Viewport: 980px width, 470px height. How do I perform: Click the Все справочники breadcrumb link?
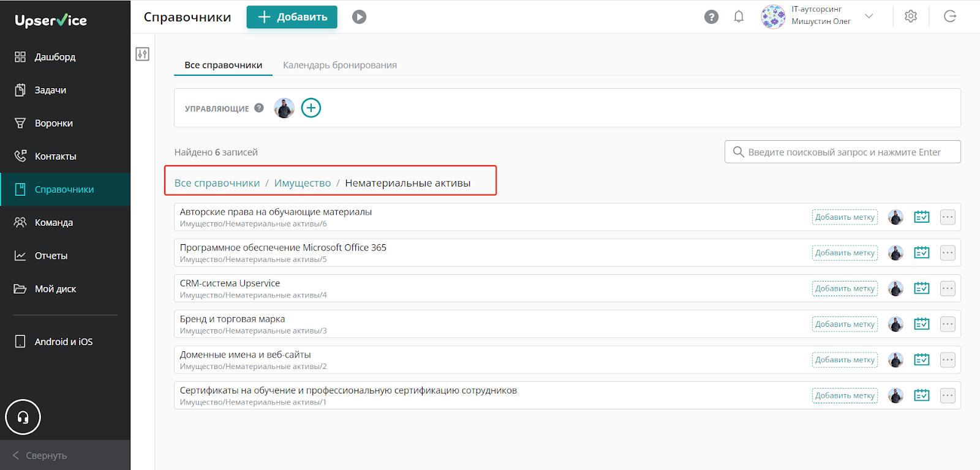(217, 183)
